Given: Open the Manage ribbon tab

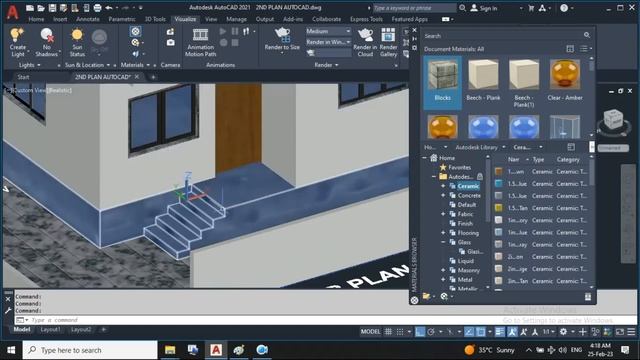Looking at the screenshot, I should [x=236, y=19].
